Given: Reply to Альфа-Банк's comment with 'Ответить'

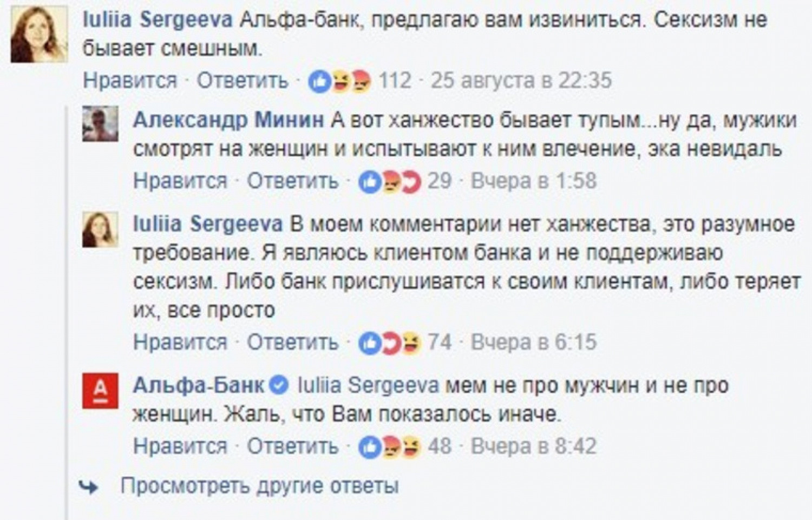Looking at the screenshot, I should point(292,446).
